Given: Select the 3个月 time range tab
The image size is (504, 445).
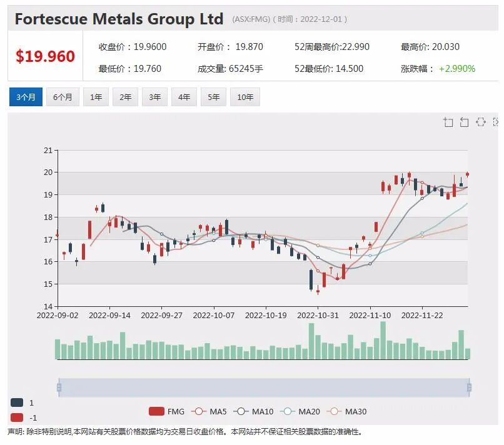Looking at the screenshot, I should [26, 97].
